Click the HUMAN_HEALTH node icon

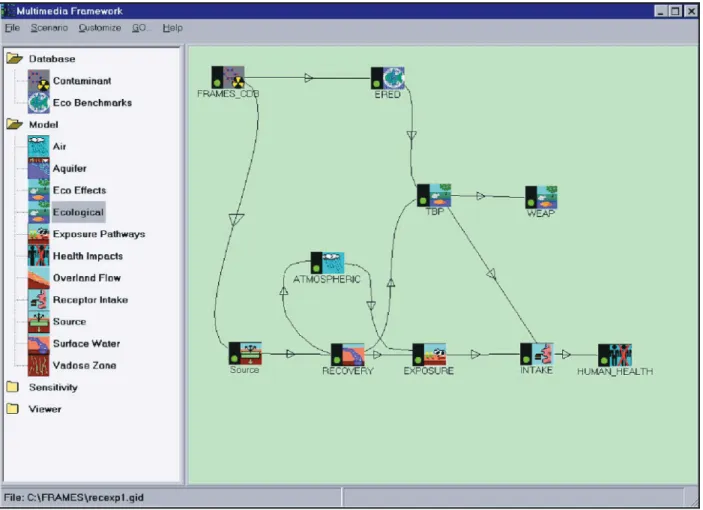click(x=615, y=355)
